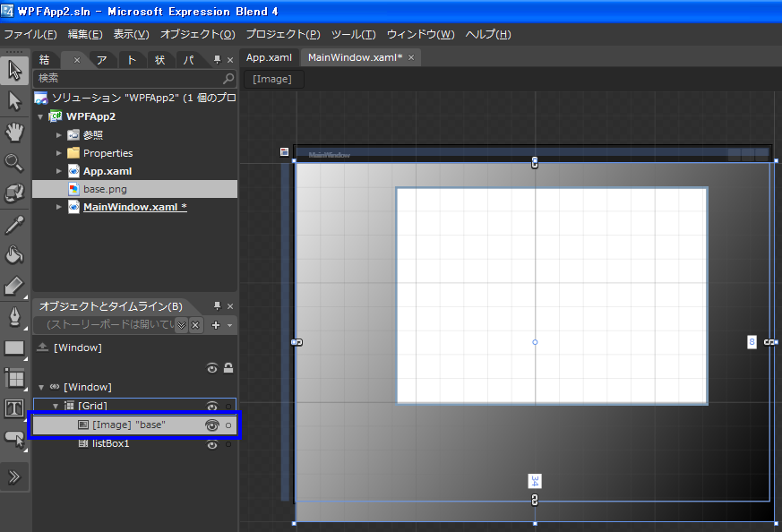Select listBox1 in the objects tree
This screenshot has height=532, width=782.
point(111,443)
